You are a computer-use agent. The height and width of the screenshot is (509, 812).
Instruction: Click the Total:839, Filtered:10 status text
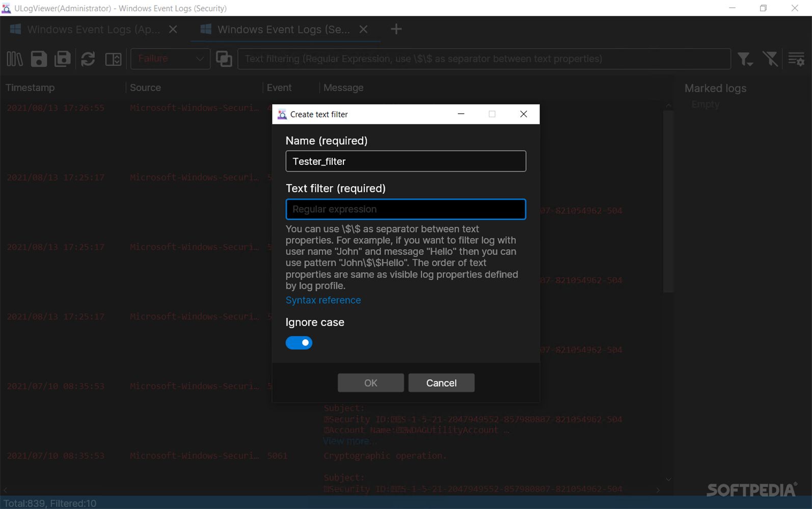coord(50,503)
